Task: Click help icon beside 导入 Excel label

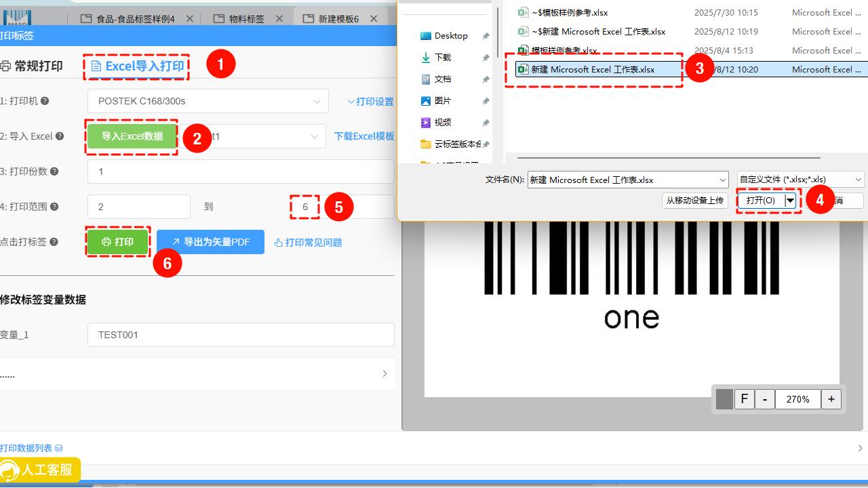Action: [60, 136]
